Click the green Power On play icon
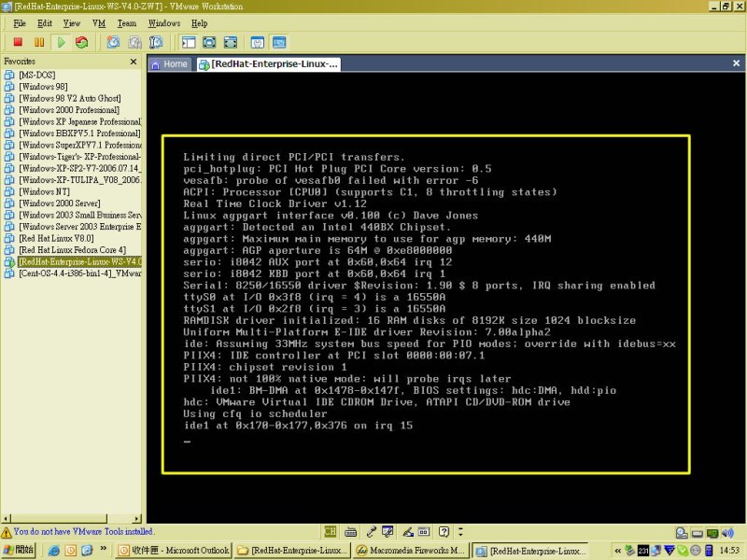This screenshot has height=560, width=747. point(62,42)
